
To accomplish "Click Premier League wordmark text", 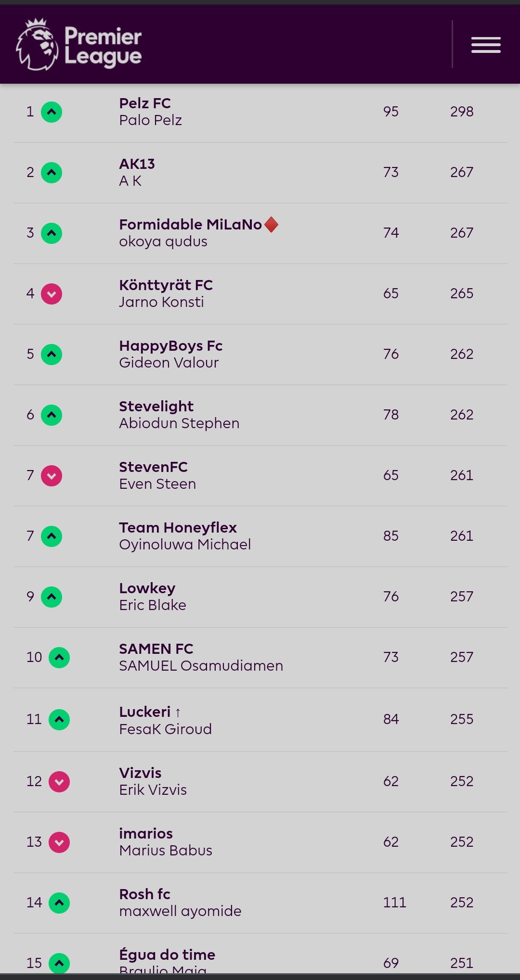I will (103, 46).
